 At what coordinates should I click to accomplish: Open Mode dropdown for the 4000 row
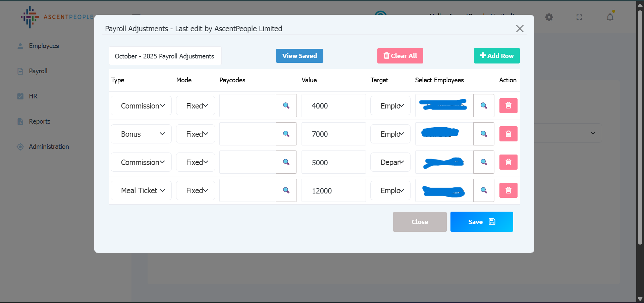(196, 106)
